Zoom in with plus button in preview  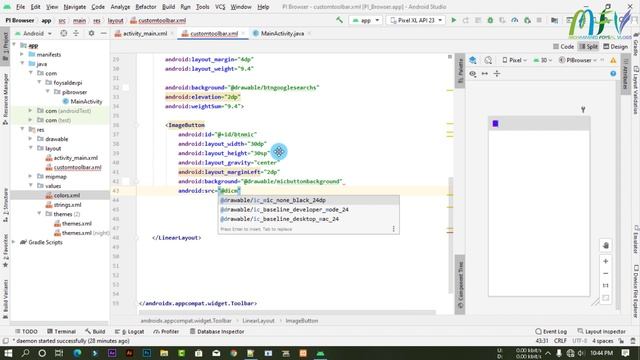(606, 261)
